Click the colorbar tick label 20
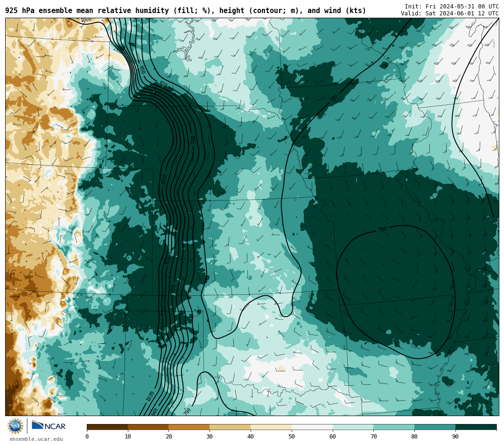The width and height of the screenshot is (504, 445). [169, 436]
